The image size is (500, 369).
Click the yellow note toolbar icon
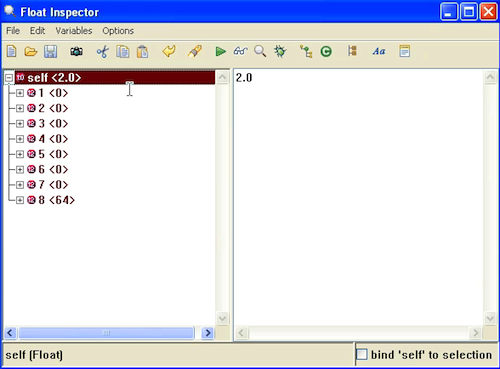click(405, 51)
